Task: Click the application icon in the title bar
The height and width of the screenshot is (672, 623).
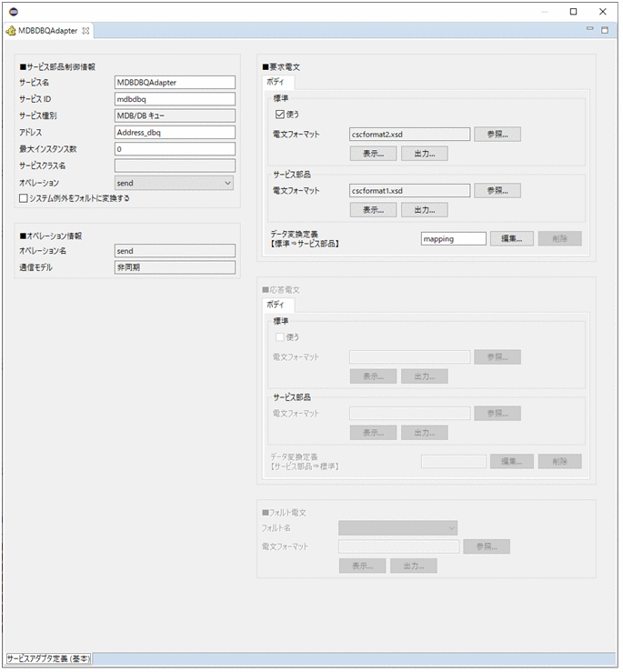Action: [13, 12]
